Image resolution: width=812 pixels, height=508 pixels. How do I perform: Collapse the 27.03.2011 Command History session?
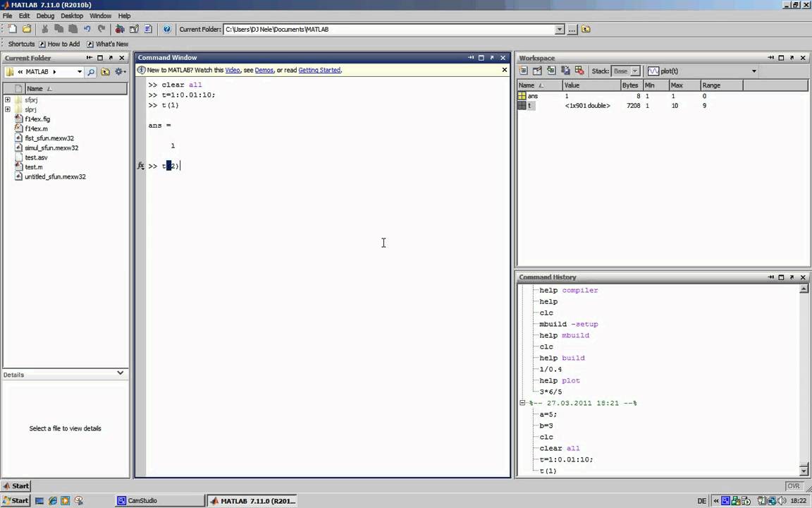522,403
